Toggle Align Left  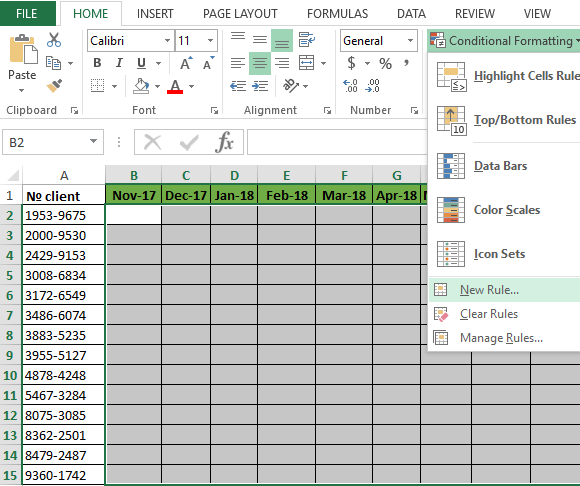238,63
